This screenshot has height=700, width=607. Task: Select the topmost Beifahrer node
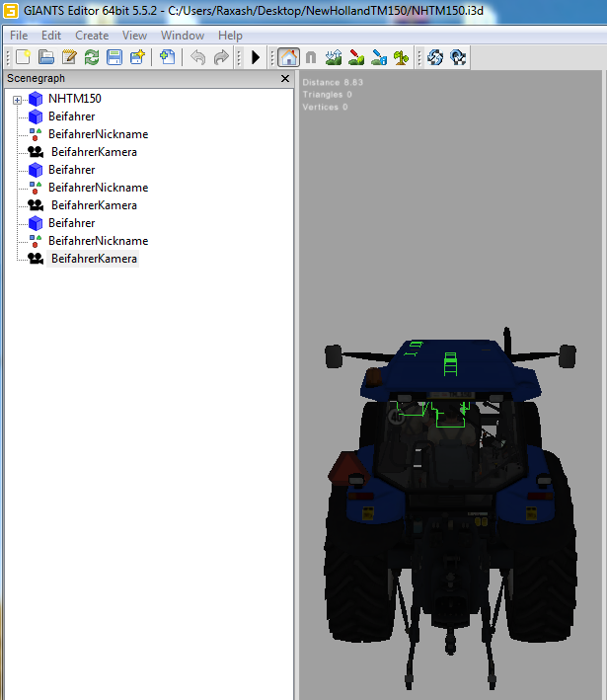point(72,117)
